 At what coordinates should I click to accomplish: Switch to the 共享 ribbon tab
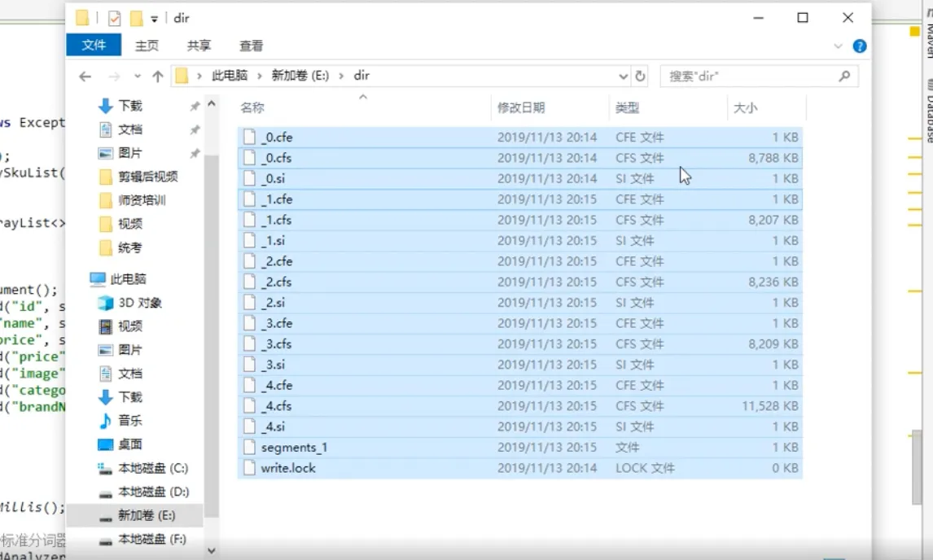tap(199, 46)
